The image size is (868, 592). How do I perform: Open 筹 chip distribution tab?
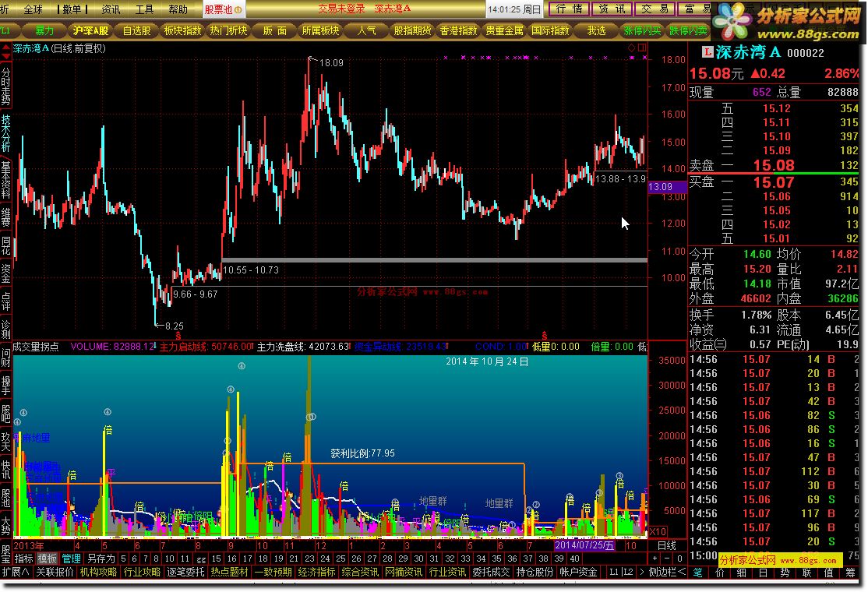pyautogui.click(x=850, y=573)
